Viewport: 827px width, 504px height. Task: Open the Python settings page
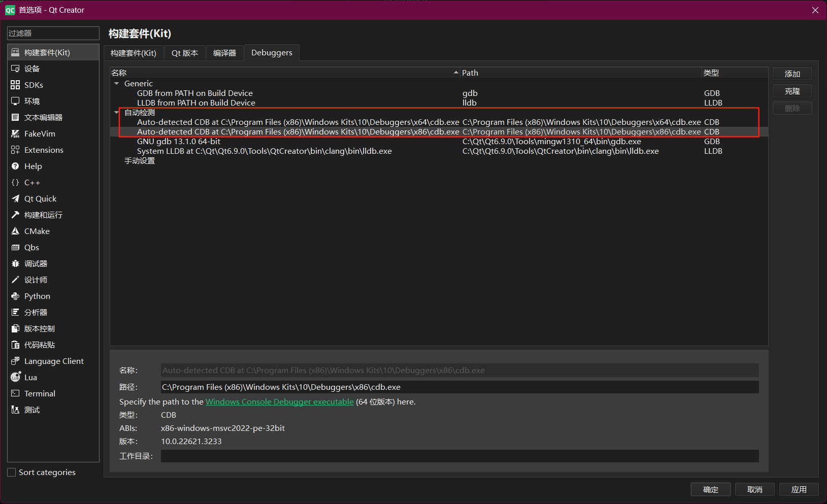coord(37,296)
